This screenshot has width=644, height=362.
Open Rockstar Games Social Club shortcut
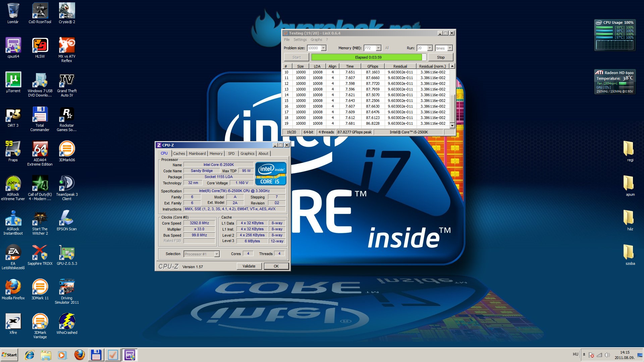tap(67, 119)
